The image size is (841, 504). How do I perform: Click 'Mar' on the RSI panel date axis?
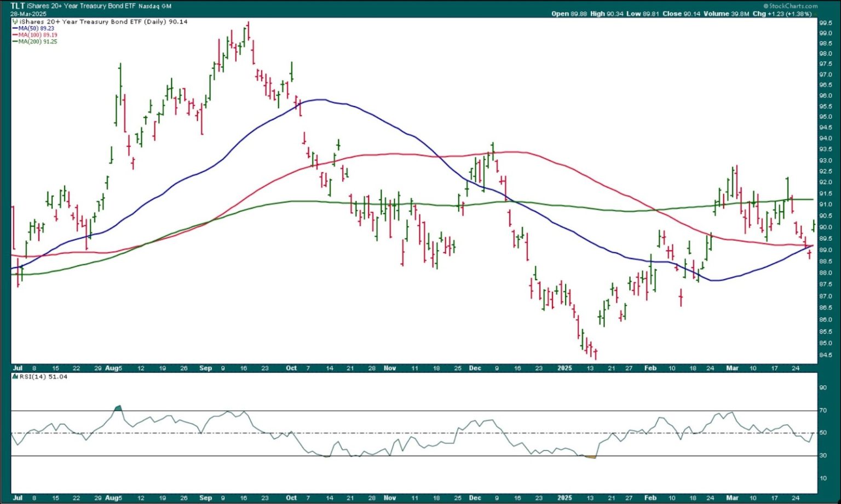732,498
